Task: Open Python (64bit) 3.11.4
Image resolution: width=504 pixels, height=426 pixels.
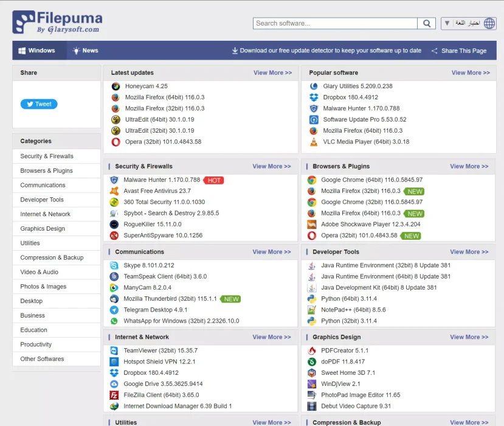Action: pyautogui.click(x=349, y=299)
